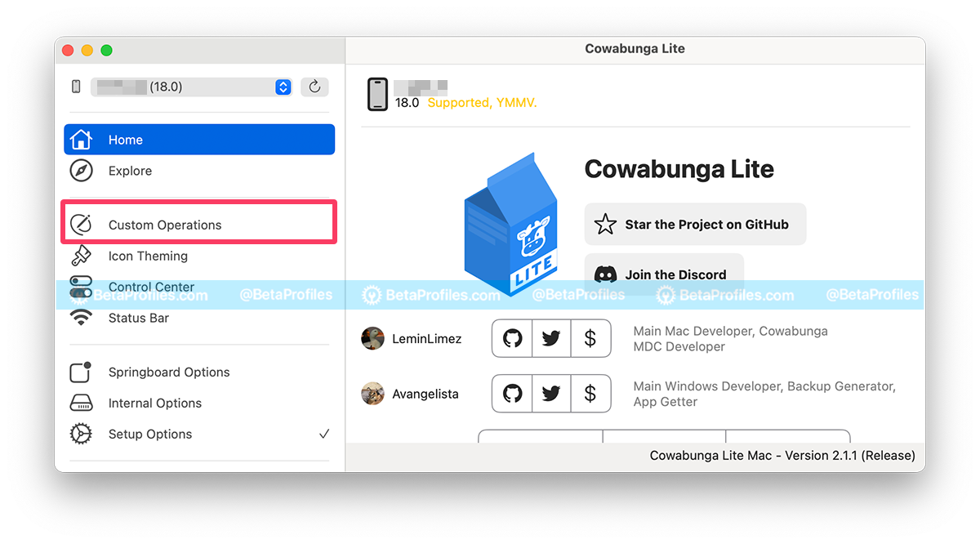
Task: Select Internal Options
Action: point(199,403)
